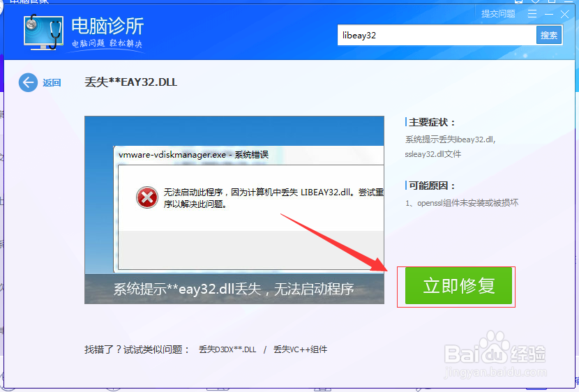Click the heading 丢失**EAY32.DLL

(130, 82)
